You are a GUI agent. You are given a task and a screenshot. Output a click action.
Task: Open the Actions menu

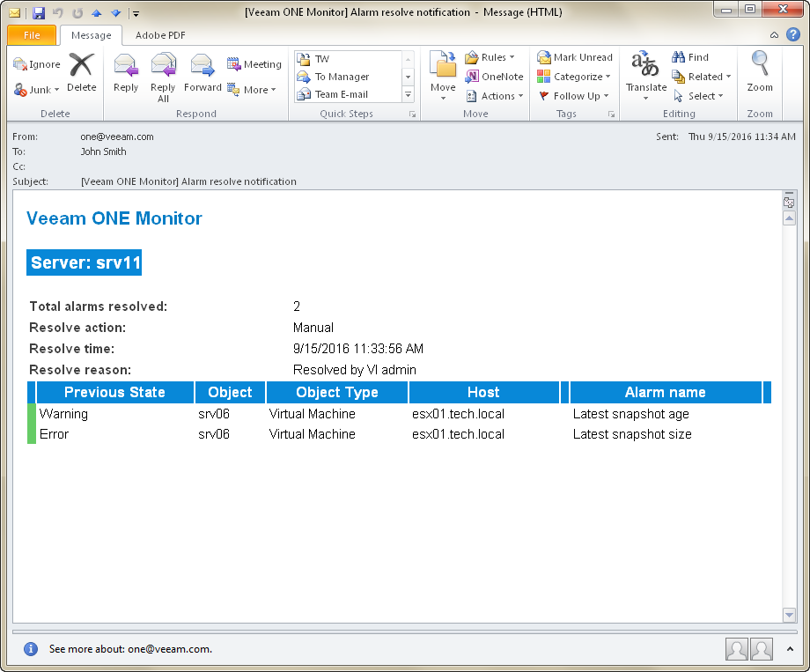[495, 96]
